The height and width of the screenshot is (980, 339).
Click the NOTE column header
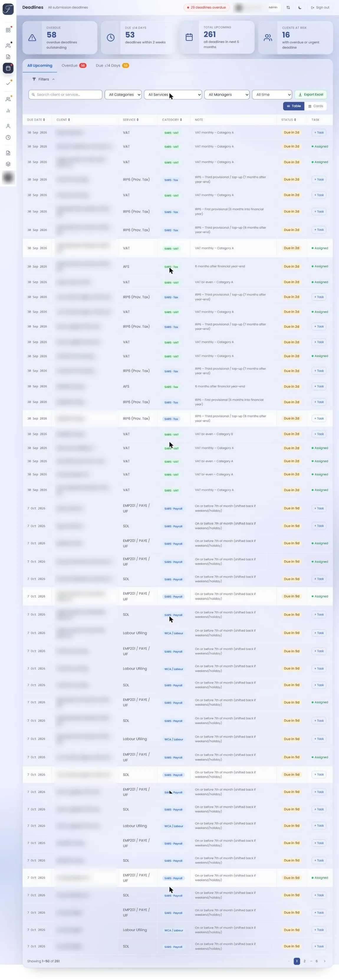[199, 120]
